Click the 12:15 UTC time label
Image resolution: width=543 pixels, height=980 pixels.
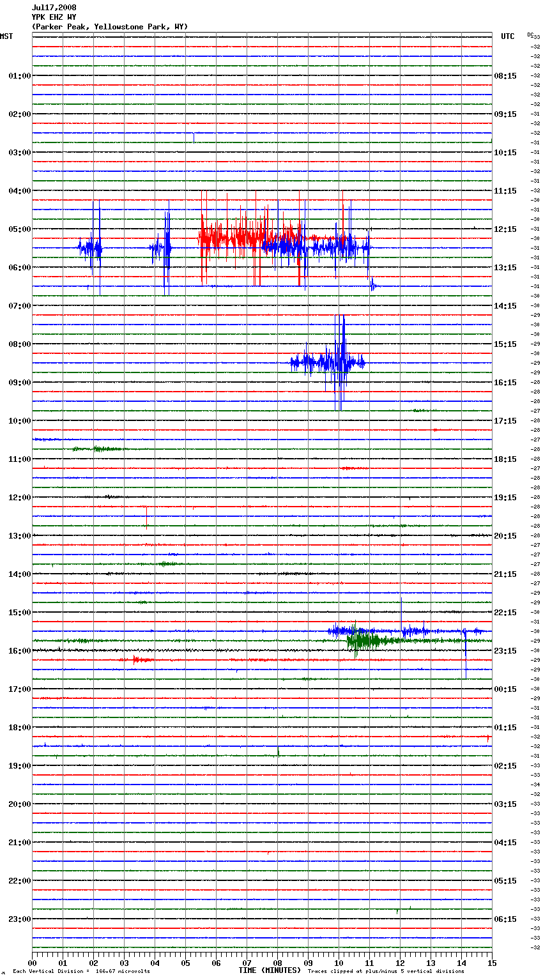click(x=505, y=229)
